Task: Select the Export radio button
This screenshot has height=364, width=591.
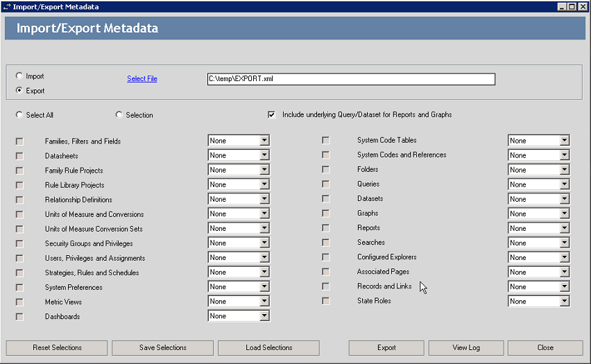Action: [x=19, y=90]
